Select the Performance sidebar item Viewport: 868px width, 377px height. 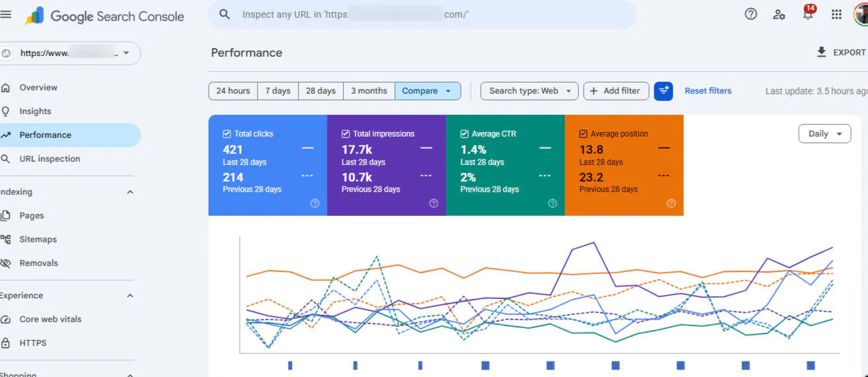[70, 135]
